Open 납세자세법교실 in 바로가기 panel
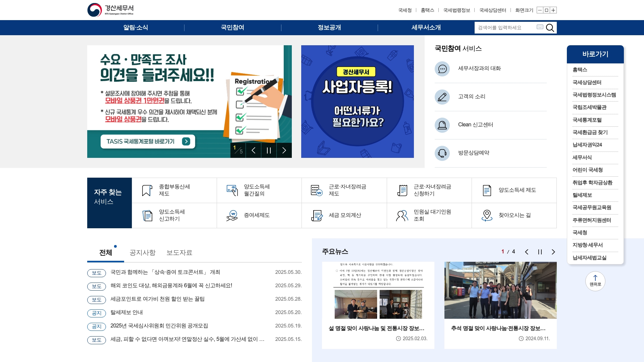 coord(589,258)
